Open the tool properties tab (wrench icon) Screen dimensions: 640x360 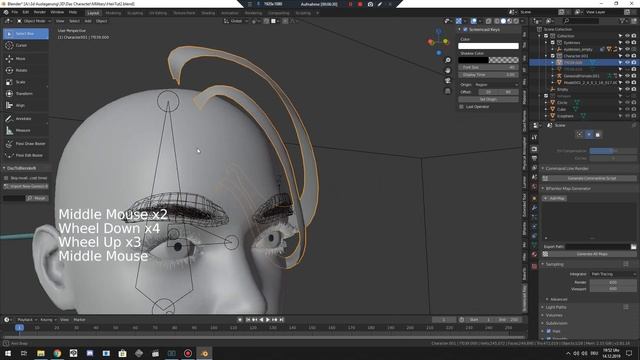click(534, 138)
